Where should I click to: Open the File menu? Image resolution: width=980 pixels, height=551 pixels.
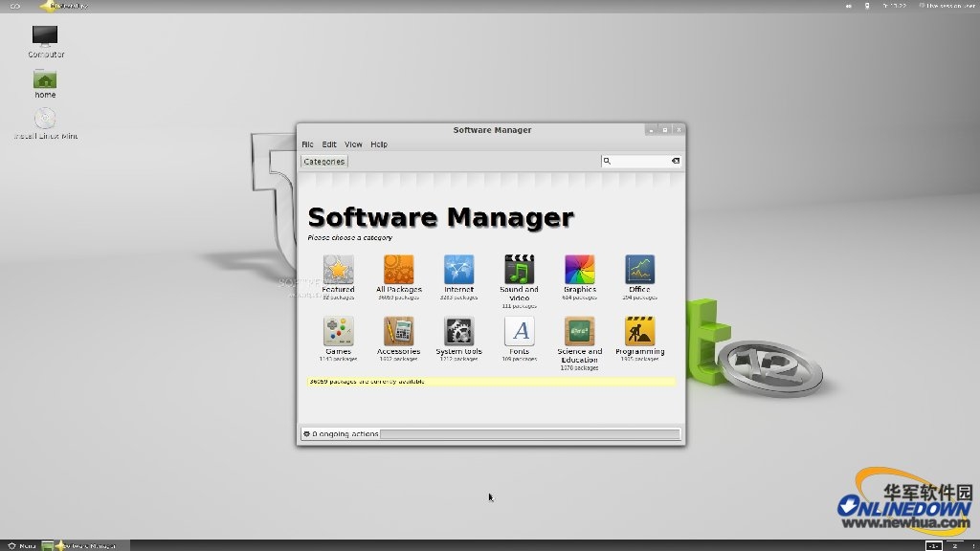click(x=307, y=144)
